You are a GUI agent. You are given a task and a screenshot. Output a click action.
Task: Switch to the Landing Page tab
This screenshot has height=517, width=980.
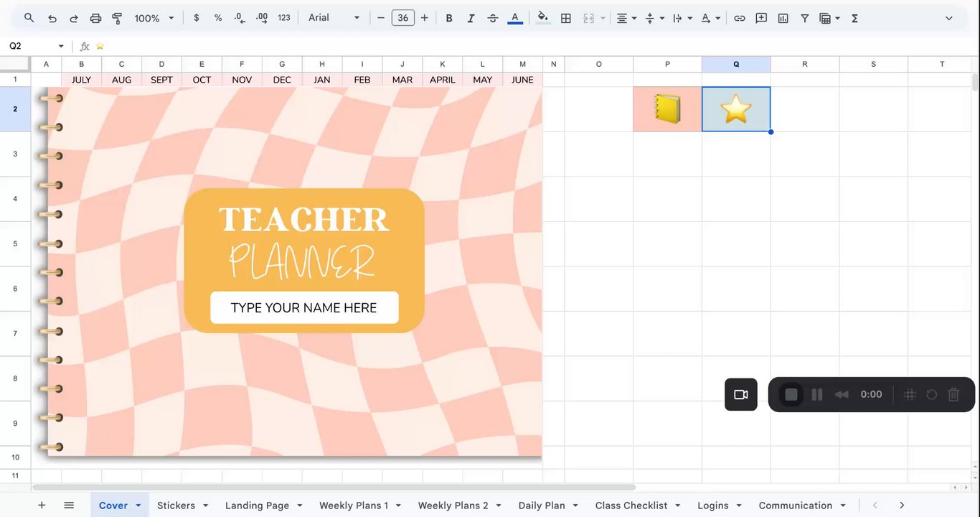click(257, 506)
